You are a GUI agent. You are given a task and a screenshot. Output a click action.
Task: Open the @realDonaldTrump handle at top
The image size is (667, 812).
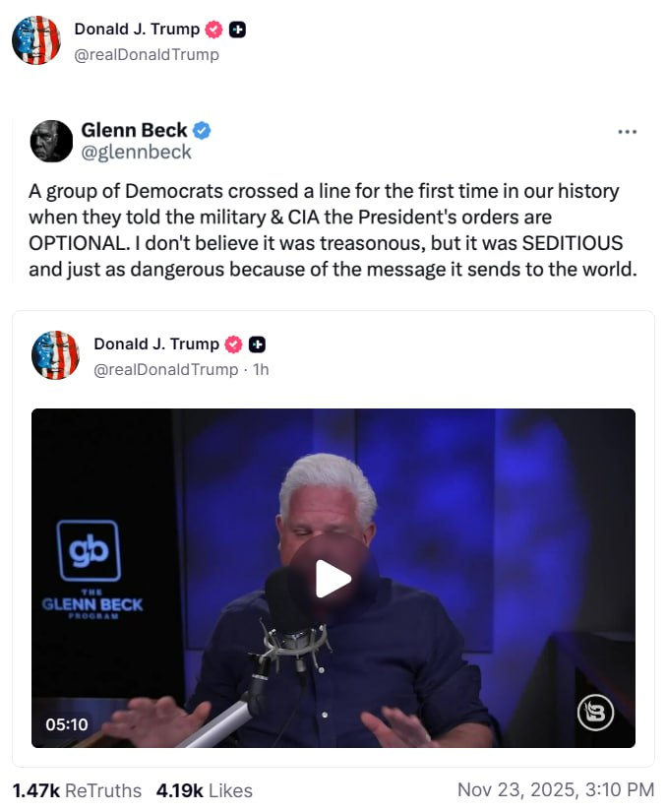[x=147, y=54]
